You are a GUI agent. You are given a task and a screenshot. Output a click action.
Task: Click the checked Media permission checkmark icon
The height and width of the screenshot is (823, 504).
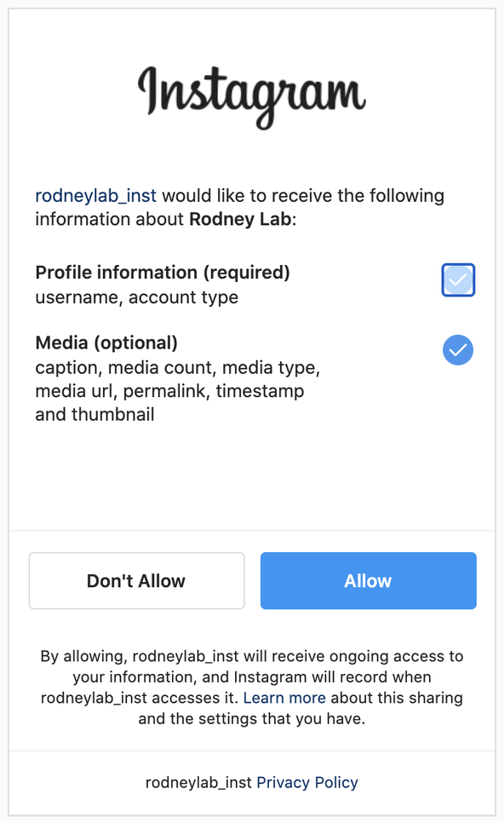click(457, 350)
